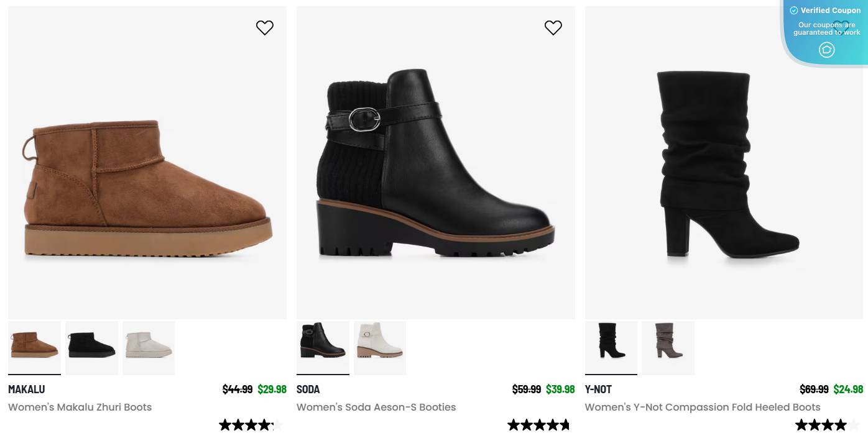Select the black colorway for the Makalu Zhuri
Viewport: 868px width, 446px height.
coord(91,348)
